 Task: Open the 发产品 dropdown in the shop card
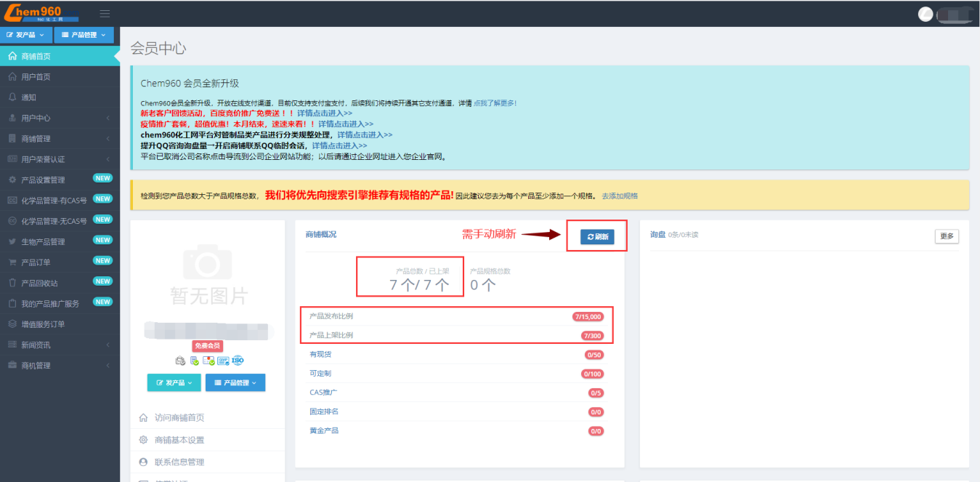(x=174, y=382)
